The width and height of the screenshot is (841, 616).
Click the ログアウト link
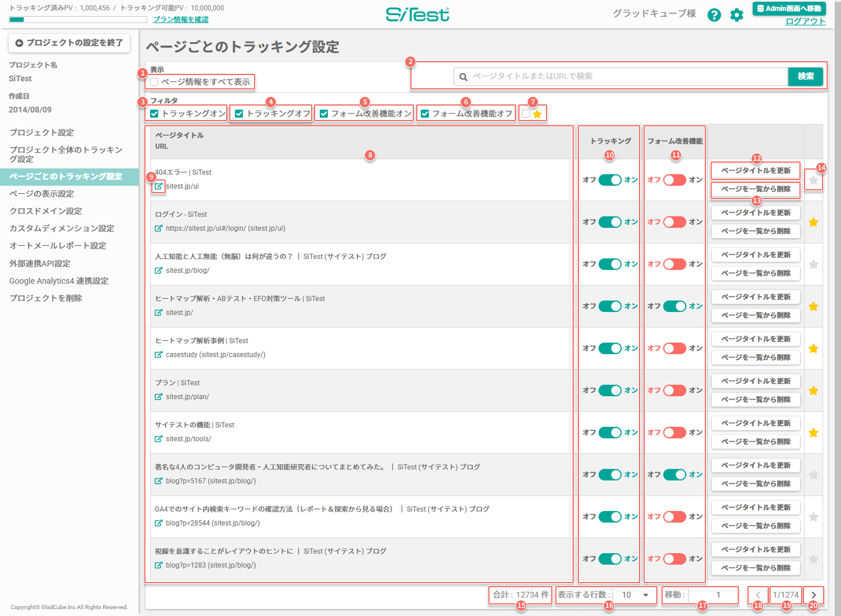click(x=805, y=21)
